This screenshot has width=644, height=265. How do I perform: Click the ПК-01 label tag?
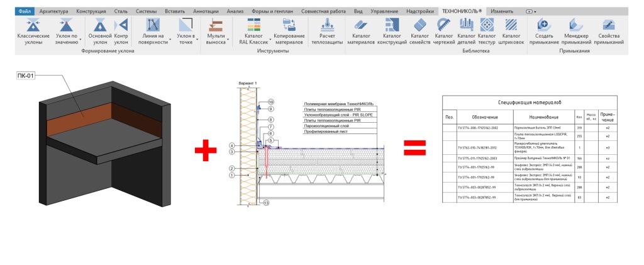[26, 76]
